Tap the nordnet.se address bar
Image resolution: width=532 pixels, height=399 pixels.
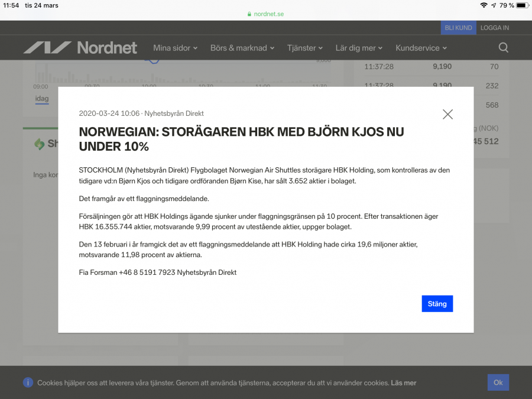click(265, 14)
